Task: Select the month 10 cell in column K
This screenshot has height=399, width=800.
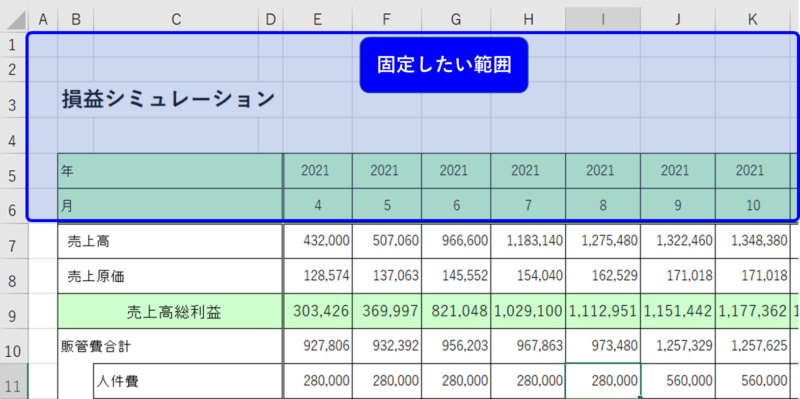Action: pyautogui.click(x=753, y=206)
